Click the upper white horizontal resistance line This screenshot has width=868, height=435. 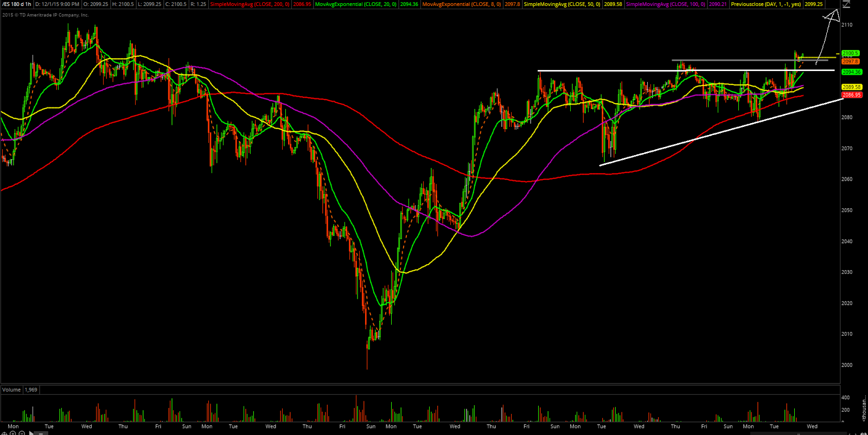(x=686, y=71)
